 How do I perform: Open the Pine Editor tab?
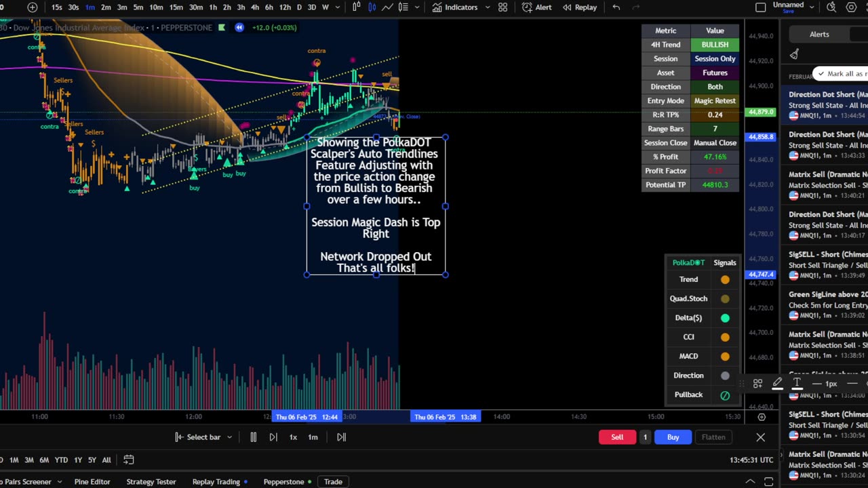point(92,482)
